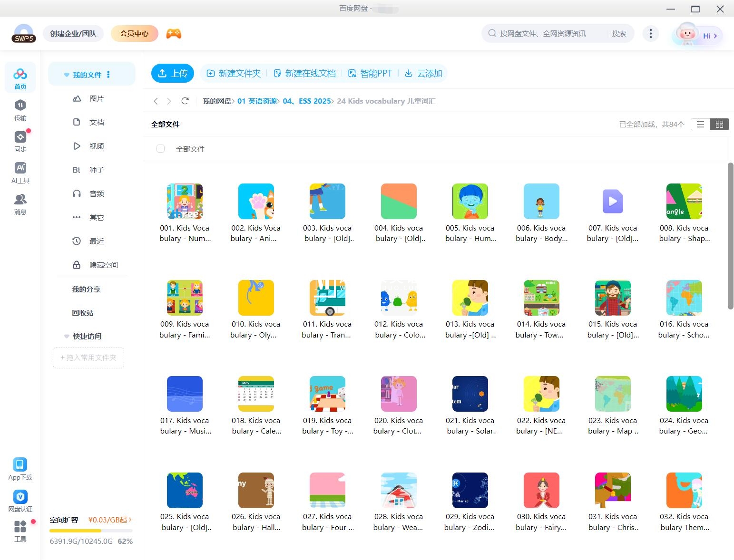Collapse the 快捷访问 section

[x=66, y=336]
